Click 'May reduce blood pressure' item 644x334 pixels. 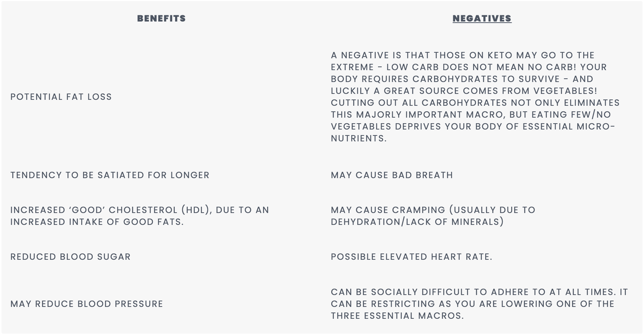(x=87, y=304)
